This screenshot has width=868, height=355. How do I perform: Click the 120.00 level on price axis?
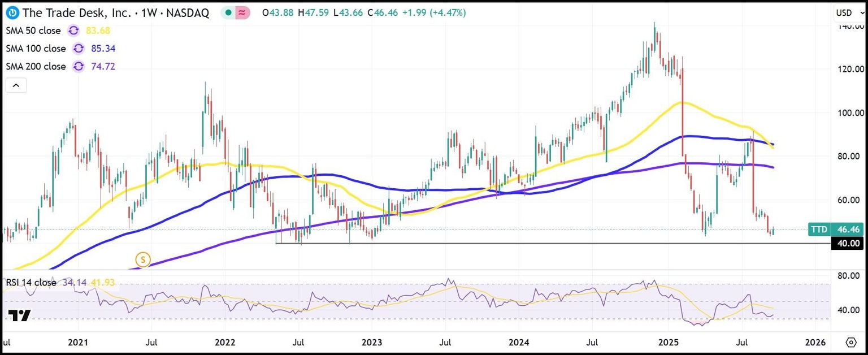point(850,70)
